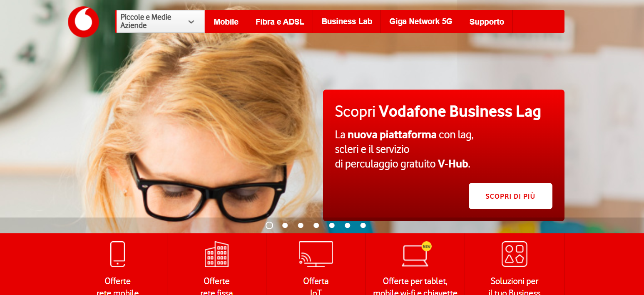Select the fourth carousel slide dot
The width and height of the screenshot is (644, 295).
point(316,225)
